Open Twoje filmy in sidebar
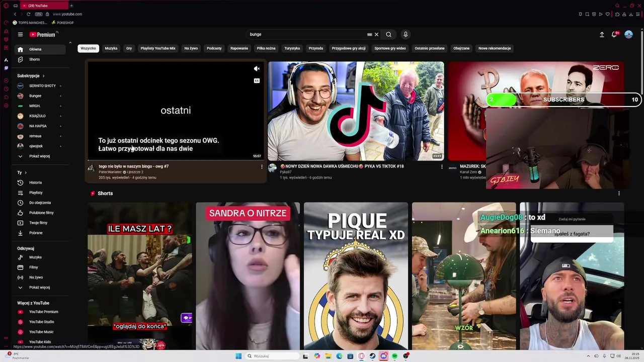The height and width of the screenshot is (362, 644). (x=39, y=223)
